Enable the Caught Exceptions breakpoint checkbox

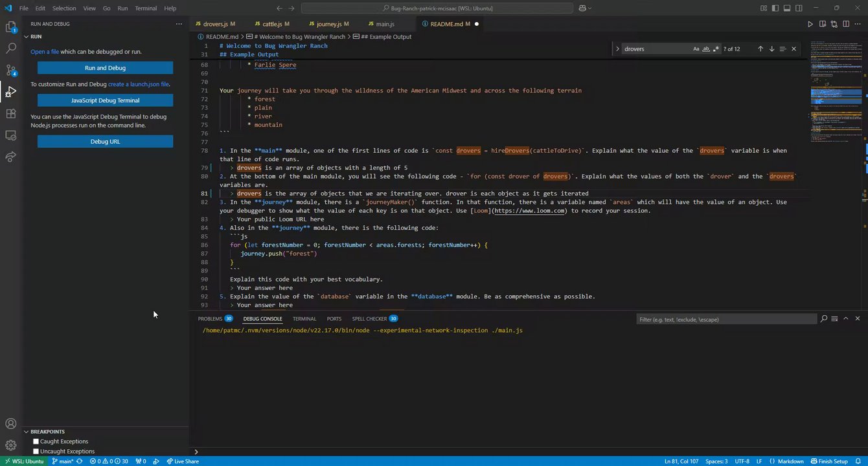(36, 441)
